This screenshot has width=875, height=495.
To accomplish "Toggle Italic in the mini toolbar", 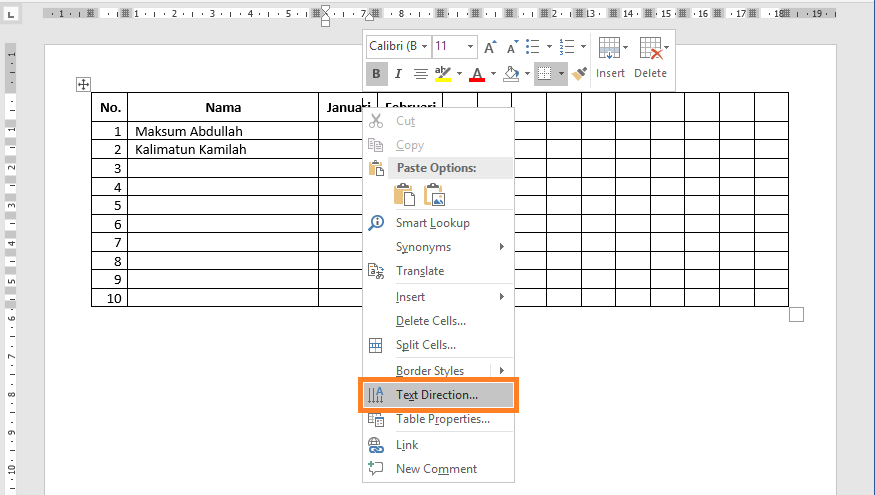I will coord(398,74).
